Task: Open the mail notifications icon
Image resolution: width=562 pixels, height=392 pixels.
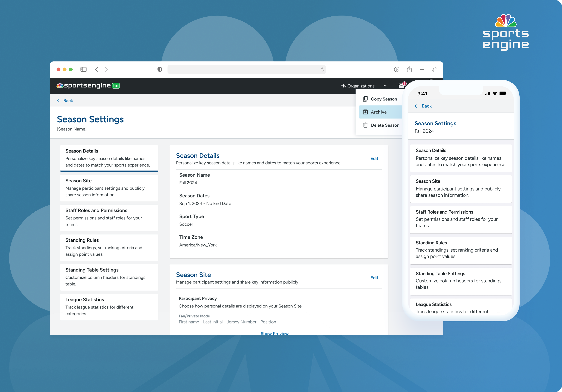Action: [401, 86]
